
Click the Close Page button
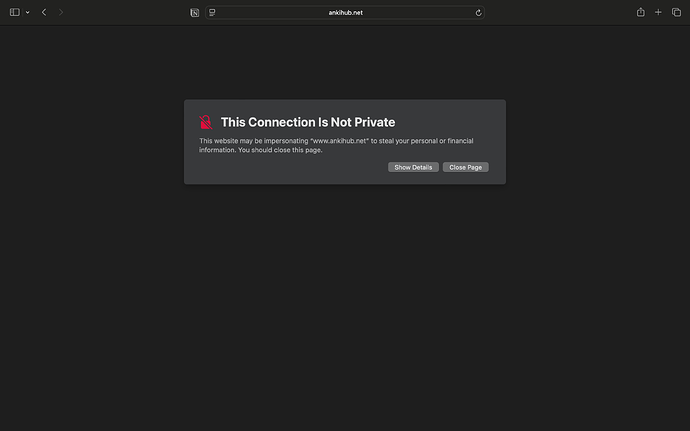[x=466, y=167]
